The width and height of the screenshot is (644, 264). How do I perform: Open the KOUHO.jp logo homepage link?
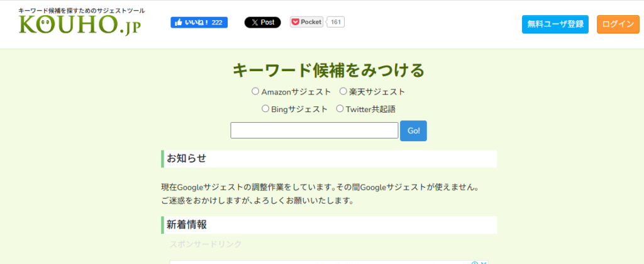(x=80, y=25)
